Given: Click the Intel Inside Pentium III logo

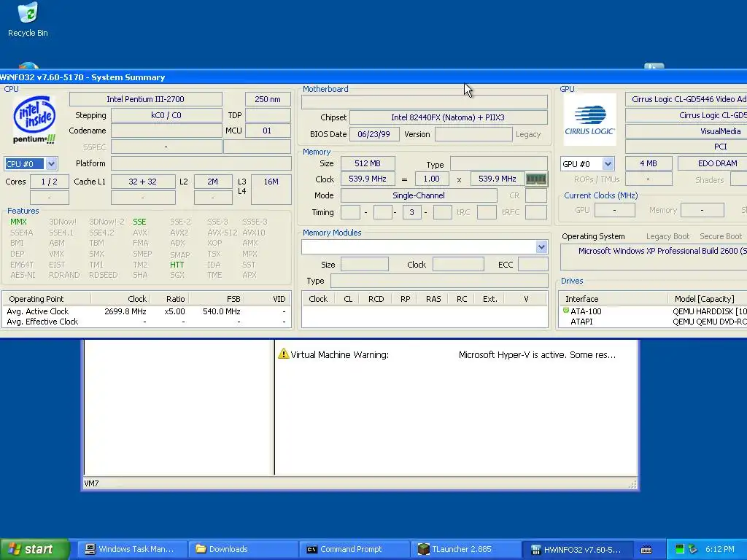Looking at the screenshot, I should [34, 120].
